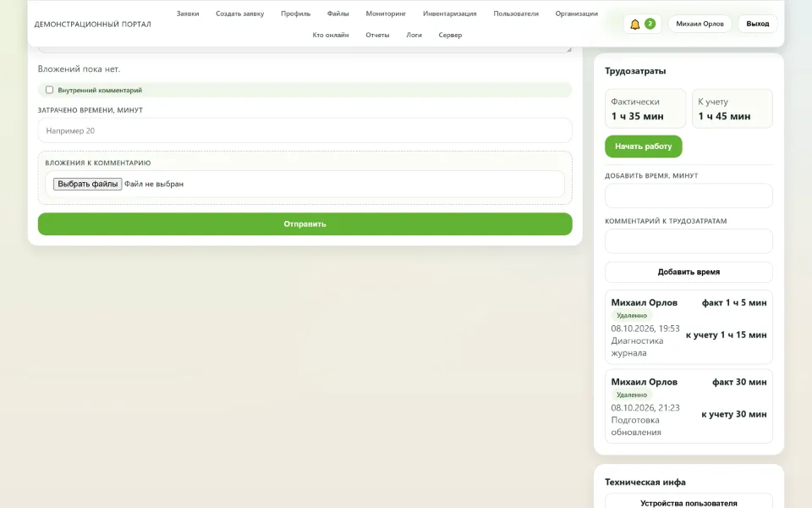This screenshot has width=812, height=508.
Task: Click the факт 30 мин value
Action: click(x=739, y=382)
